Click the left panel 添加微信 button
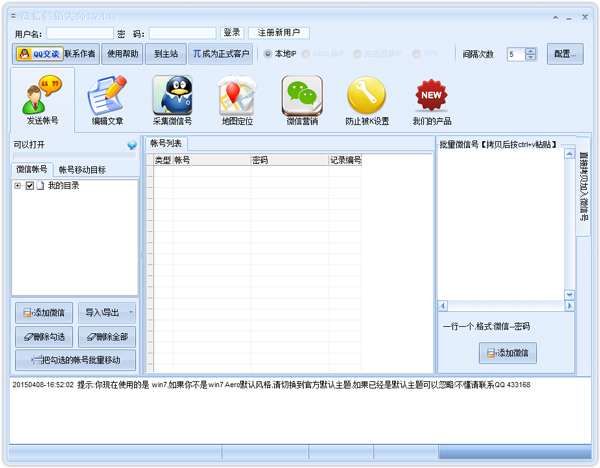Screen dimensions: 600x468 coord(44,313)
